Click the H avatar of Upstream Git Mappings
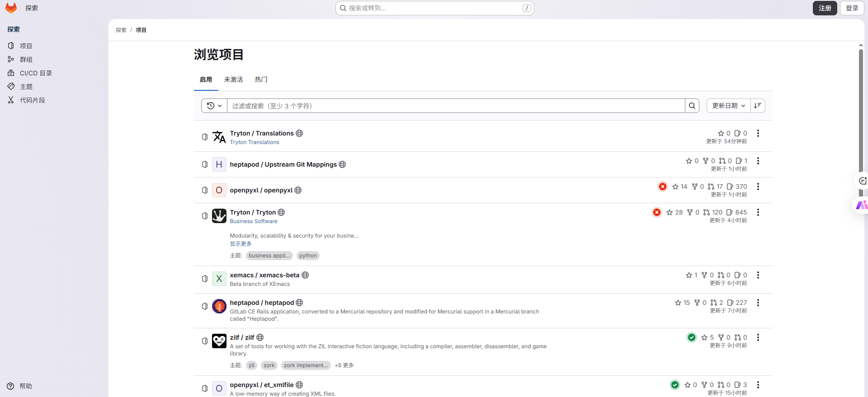This screenshot has width=868, height=397. [x=219, y=164]
